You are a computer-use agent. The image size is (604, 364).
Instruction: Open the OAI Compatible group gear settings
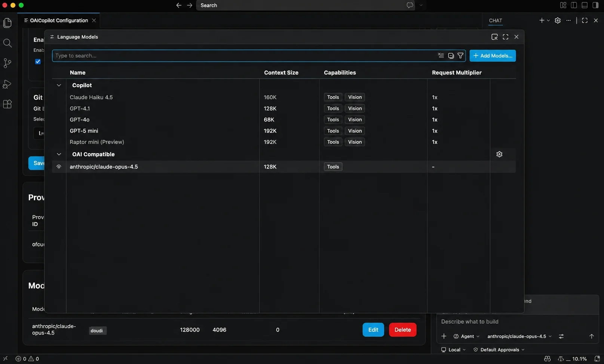point(499,154)
